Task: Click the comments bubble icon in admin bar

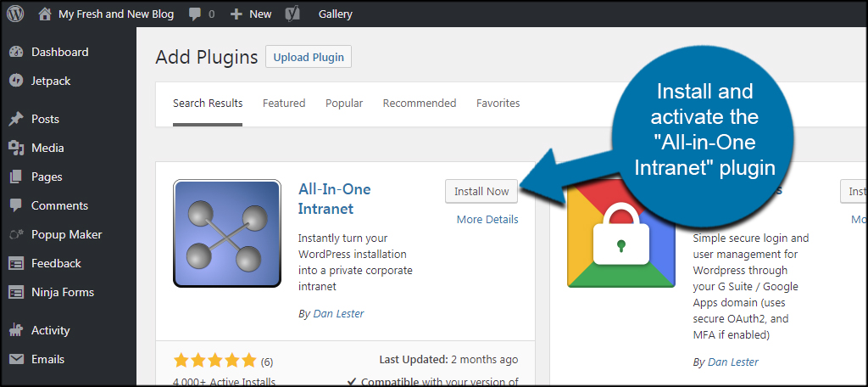Action: click(x=196, y=14)
